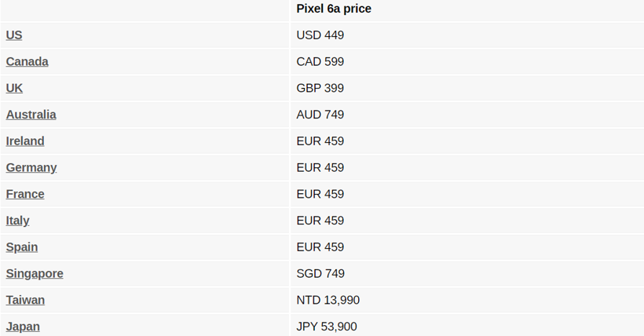Select the GBP 399 price text
This screenshot has height=336, width=644.
pyautogui.click(x=320, y=88)
